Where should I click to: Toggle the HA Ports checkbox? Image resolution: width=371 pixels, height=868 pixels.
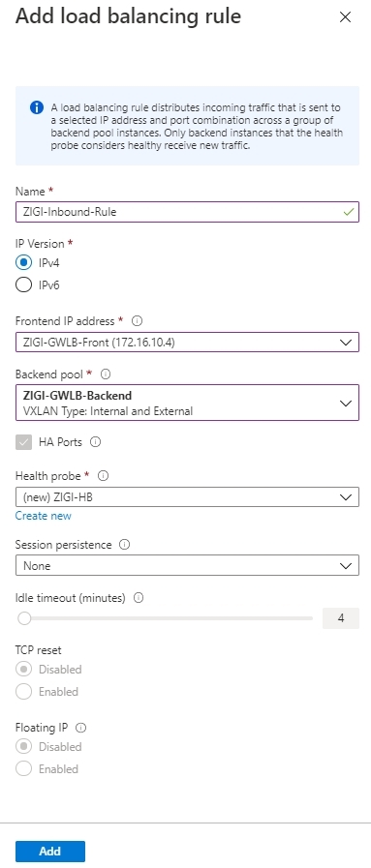[24, 442]
